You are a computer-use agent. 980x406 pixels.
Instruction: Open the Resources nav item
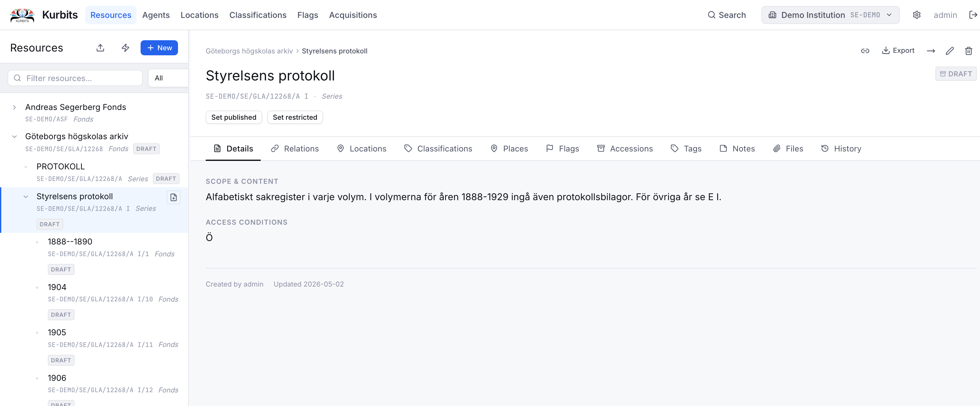pos(111,15)
